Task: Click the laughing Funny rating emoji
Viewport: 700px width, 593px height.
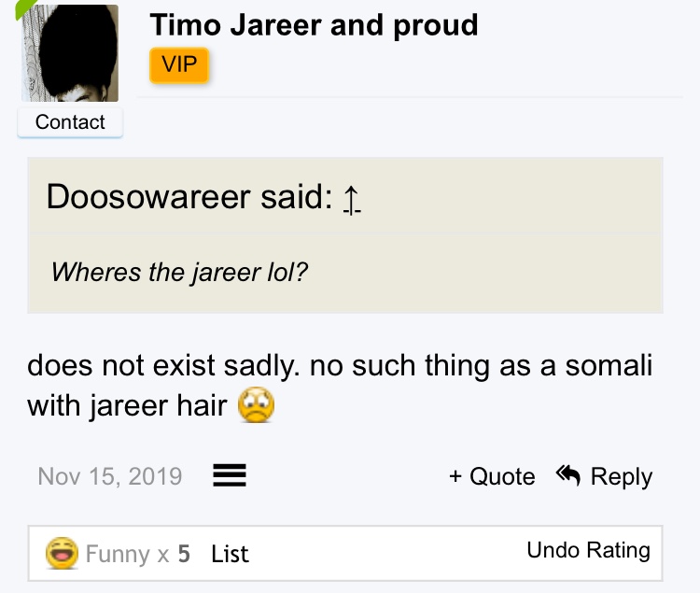Action: [x=62, y=553]
